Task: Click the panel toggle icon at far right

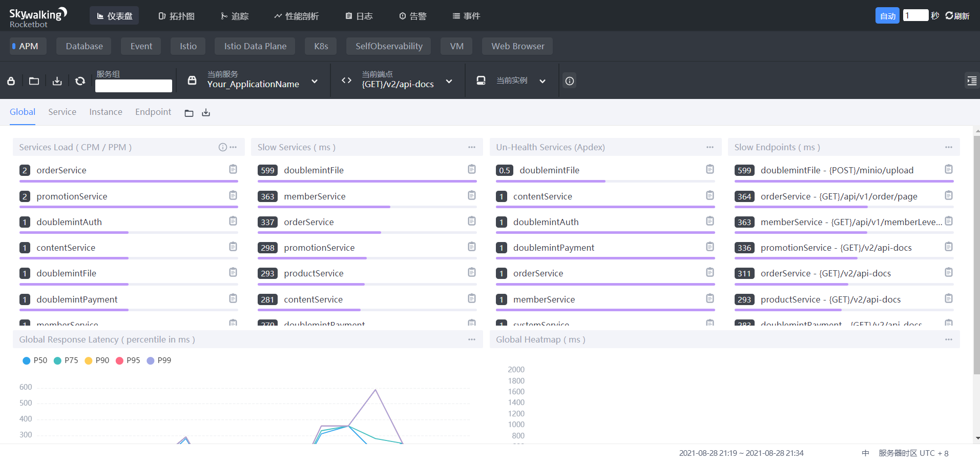Action: click(971, 81)
